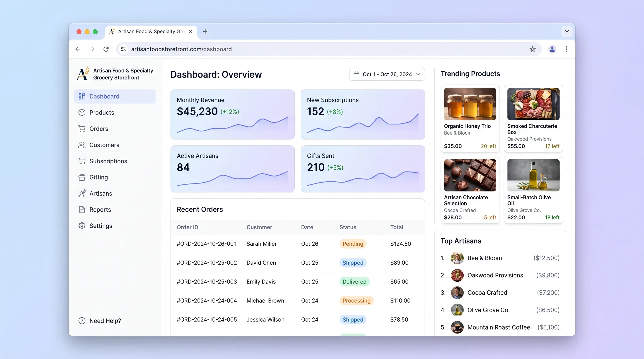
Task: Click Olive Grove Co. artisan avatar
Action: point(457,310)
